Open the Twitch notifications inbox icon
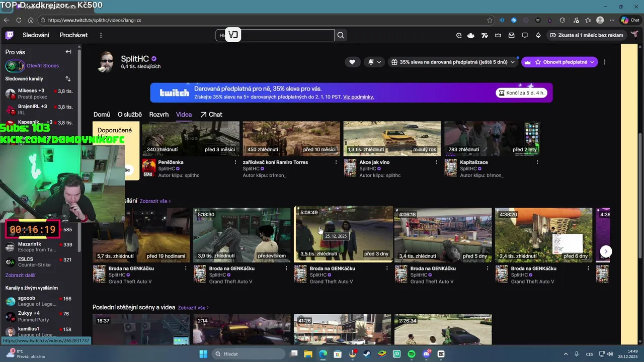Image resolution: width=644 pixels, height=362 pixels. click(511, 35)
